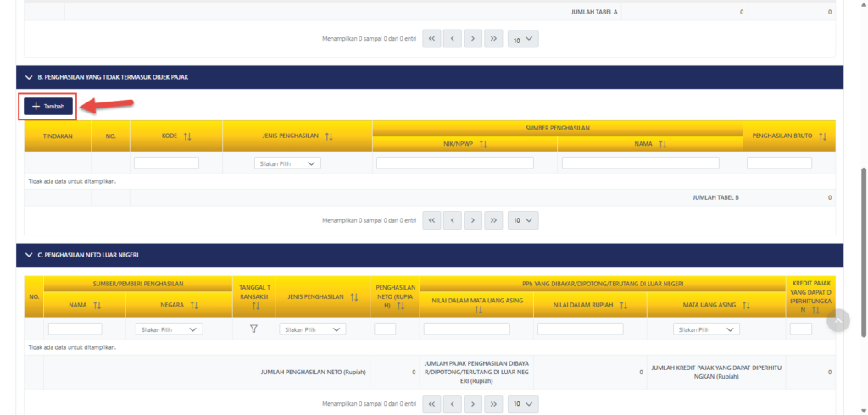Click the Nilai Dalam Rupiah filter field
The width and height of the screenshot is (868, 415).
pyautogui.click(x=580, y=329)
